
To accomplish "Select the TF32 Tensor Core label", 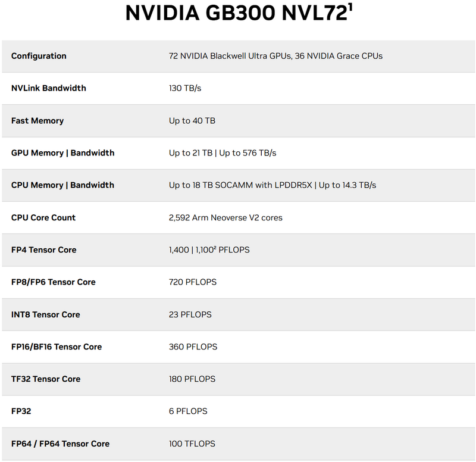I will click(x=45, y=379).
